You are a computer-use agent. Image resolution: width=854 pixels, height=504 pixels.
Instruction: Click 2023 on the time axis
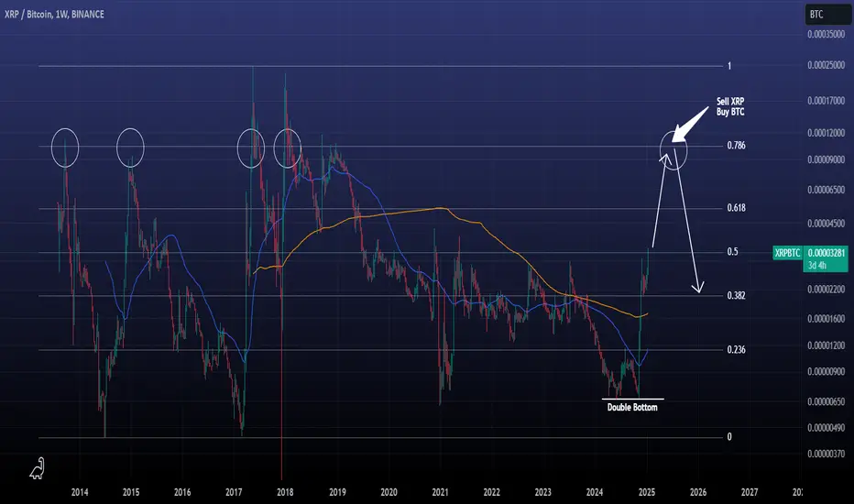point(543,492)
